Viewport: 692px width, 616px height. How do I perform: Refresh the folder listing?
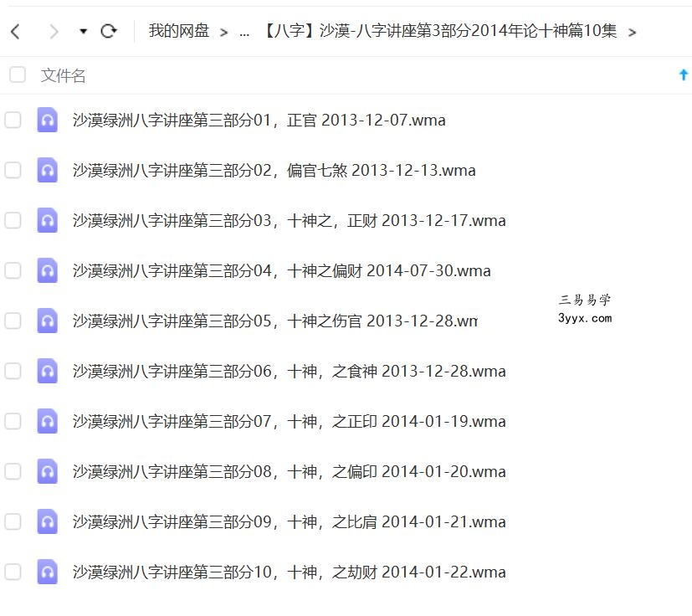point(109,31)
